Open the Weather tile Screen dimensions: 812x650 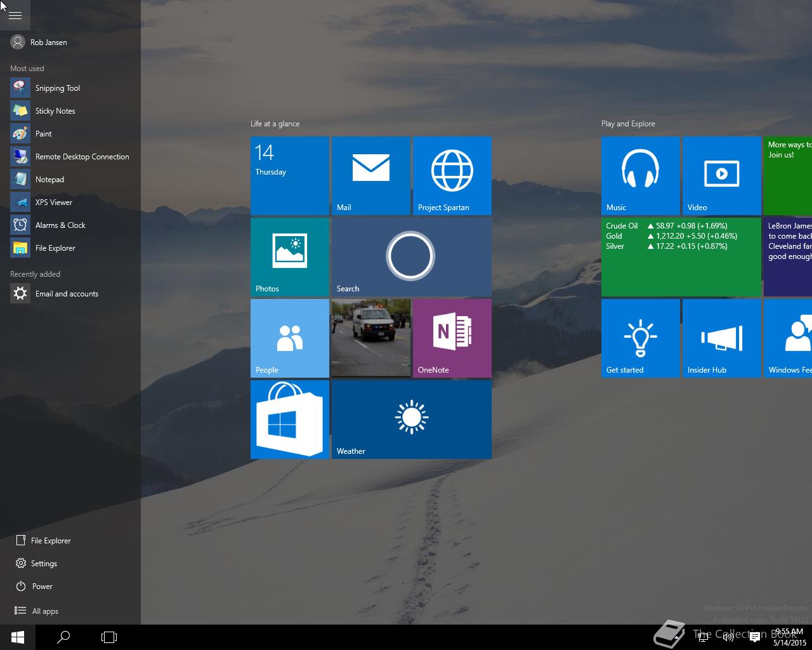coord(412,420)
